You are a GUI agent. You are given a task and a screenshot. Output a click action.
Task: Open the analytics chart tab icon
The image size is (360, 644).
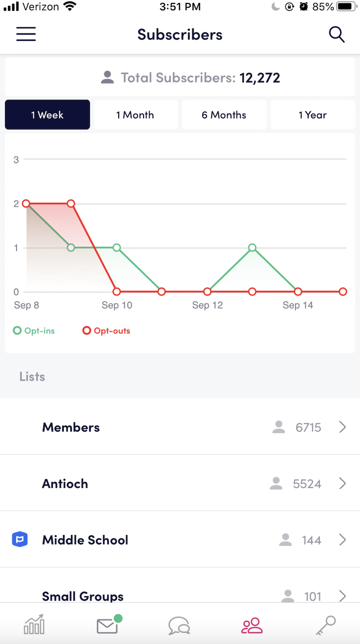34,624
